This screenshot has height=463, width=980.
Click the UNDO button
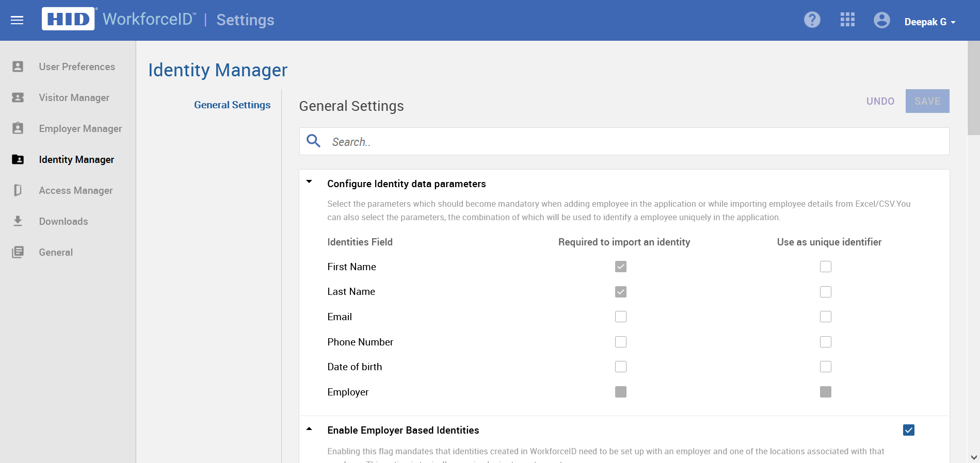[880, 101]
